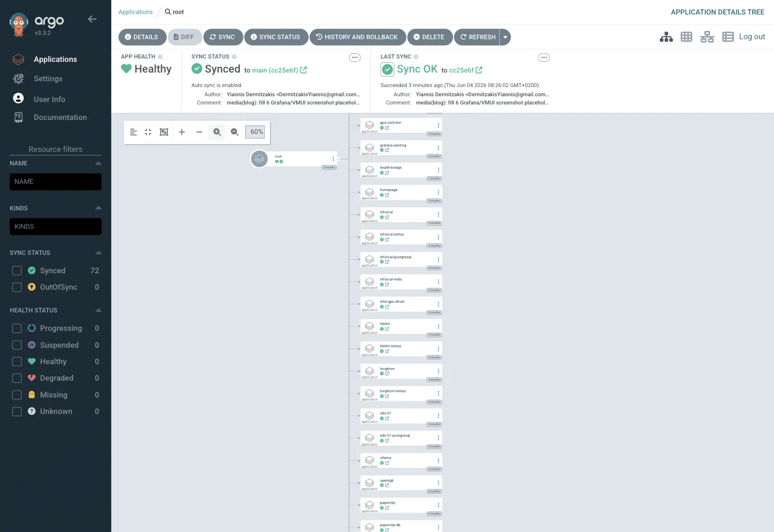This screenshot has height=532, width=774.
Task: Click APP HEALTH help icon
Action: 160,57
